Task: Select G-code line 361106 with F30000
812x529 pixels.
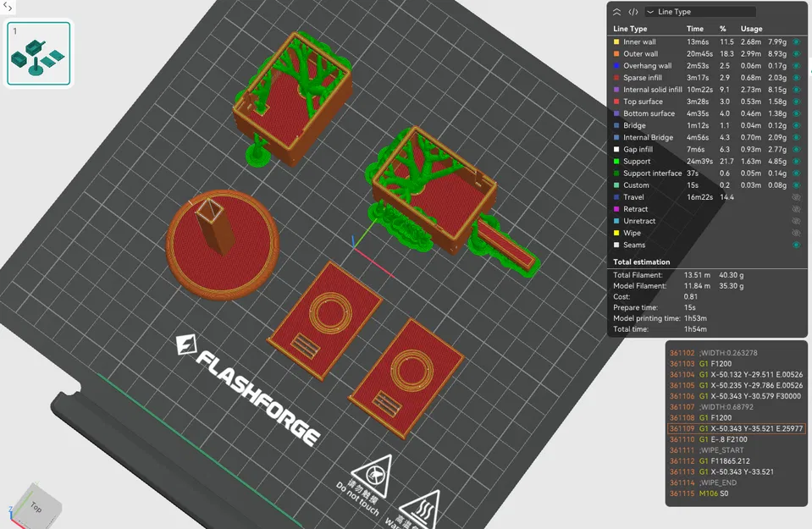Action: point(737,396)
